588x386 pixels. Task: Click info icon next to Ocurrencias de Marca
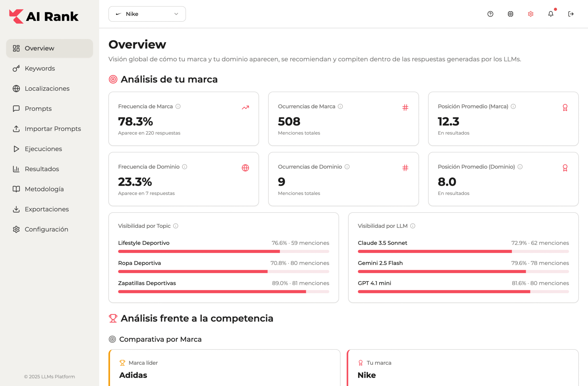point(340,106)
